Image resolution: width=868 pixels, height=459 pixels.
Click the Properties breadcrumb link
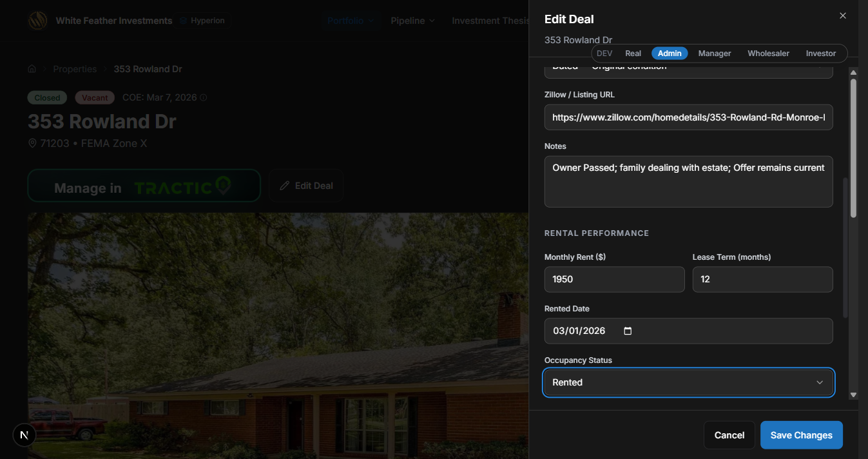[75, 69]
